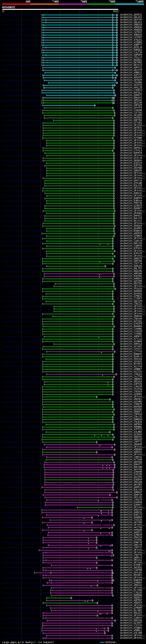Select hit label UniRef100_A3LVW9

pyautogui.click(x=131, y=633)
